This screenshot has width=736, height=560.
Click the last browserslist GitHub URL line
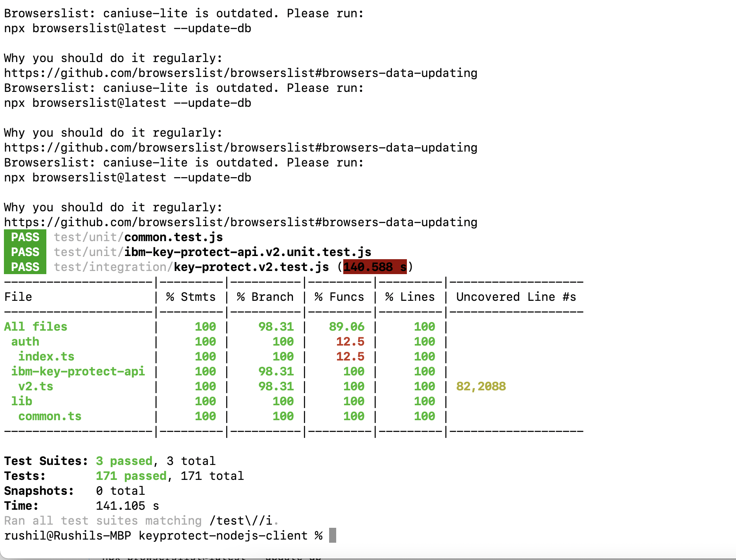click(241, 222)
